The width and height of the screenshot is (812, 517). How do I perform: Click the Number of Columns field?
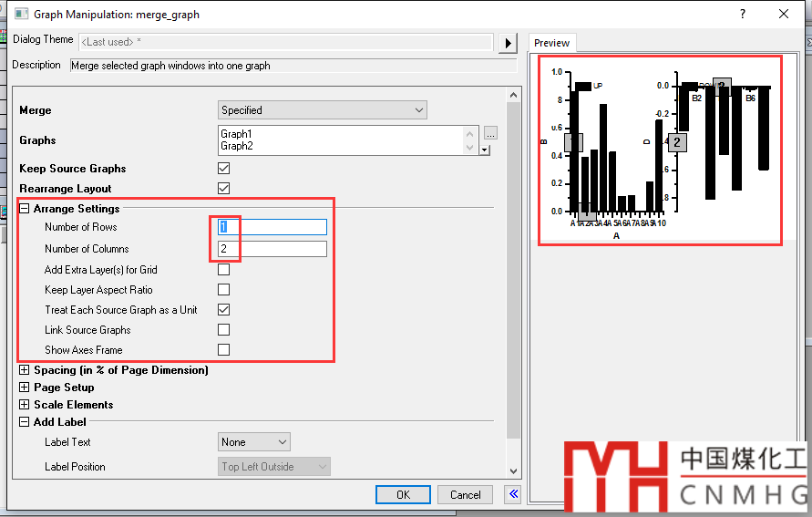(272, 249)
